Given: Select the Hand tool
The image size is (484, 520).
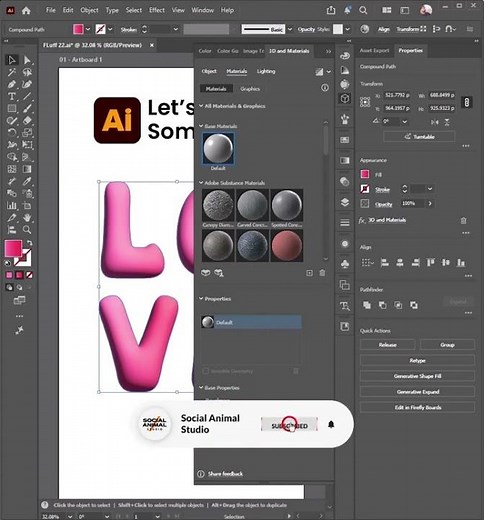Looking at the screenshot, I should 27,217.
